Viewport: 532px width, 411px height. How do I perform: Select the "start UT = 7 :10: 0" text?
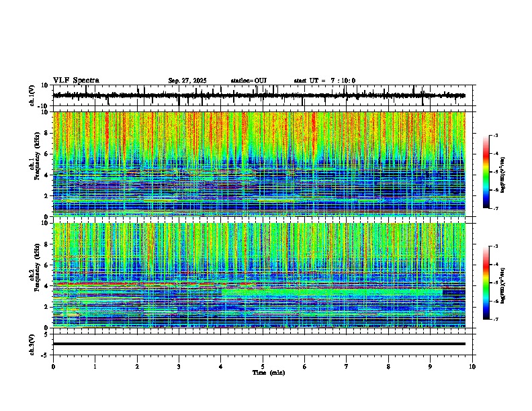tap(324, 81)
